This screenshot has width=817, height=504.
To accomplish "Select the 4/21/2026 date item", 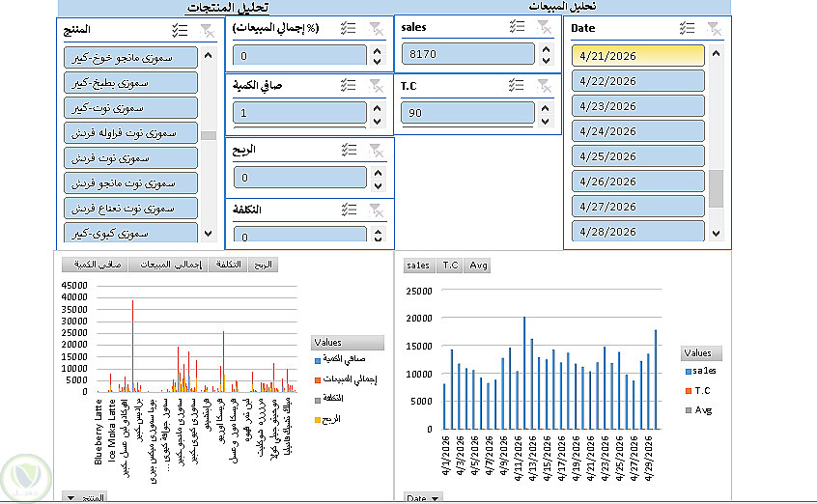I will (x=638, y=56).
